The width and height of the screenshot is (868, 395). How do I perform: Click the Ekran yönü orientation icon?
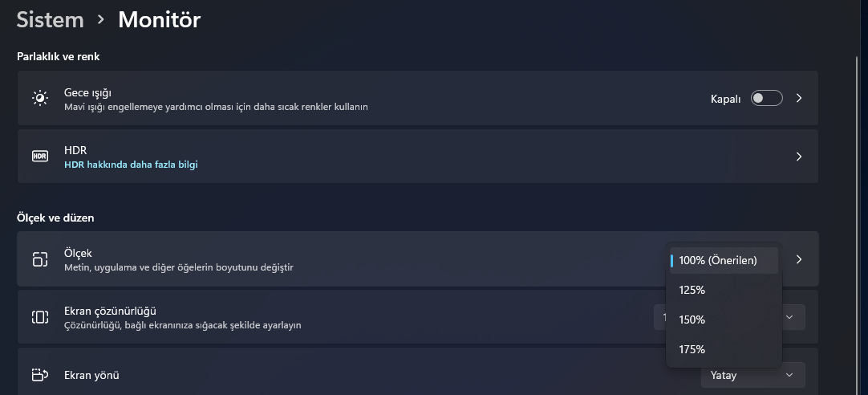click(x=40, y=375)
